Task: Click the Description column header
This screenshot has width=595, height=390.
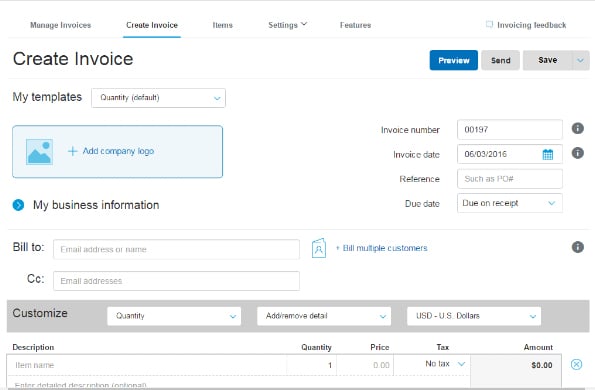Action: click(x=33, y=347)
